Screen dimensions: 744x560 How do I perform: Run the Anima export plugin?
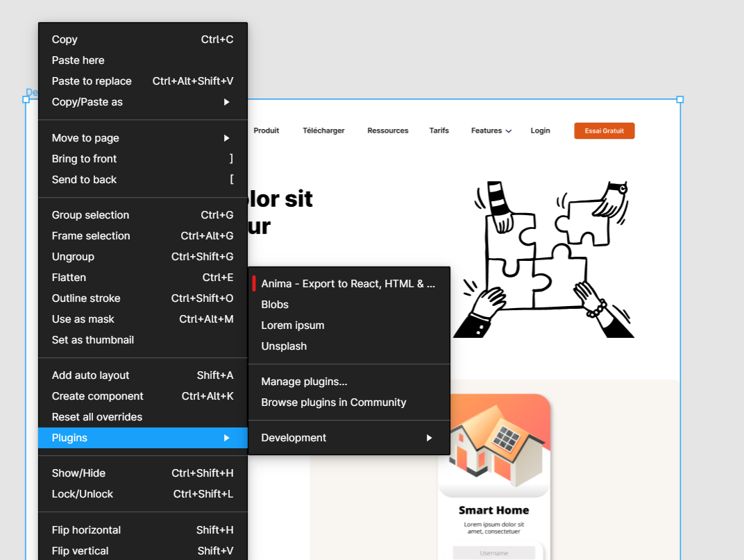point(349,284)
